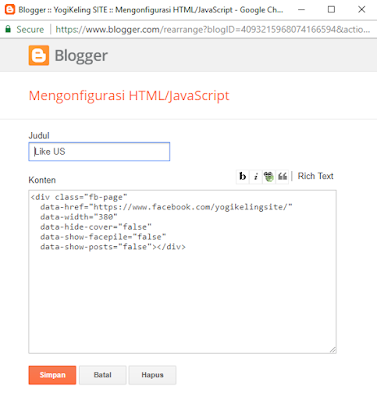Click the 'Secure' label in address bar

30,29
